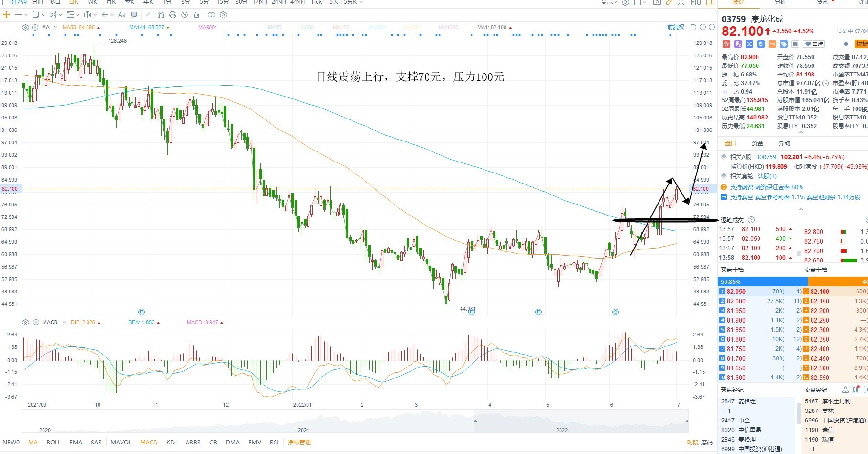Toggle 自选 watchlist heart button
The image size is (868, 454).
point(814,44)
